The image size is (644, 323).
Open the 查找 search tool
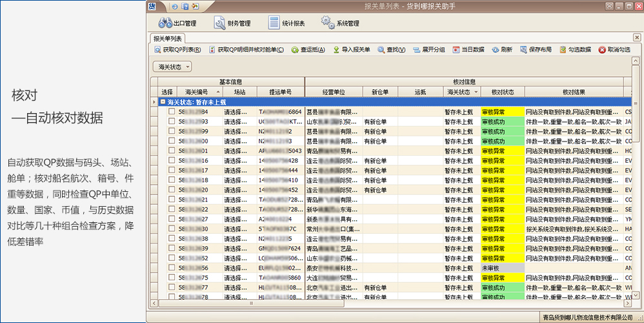392,50
